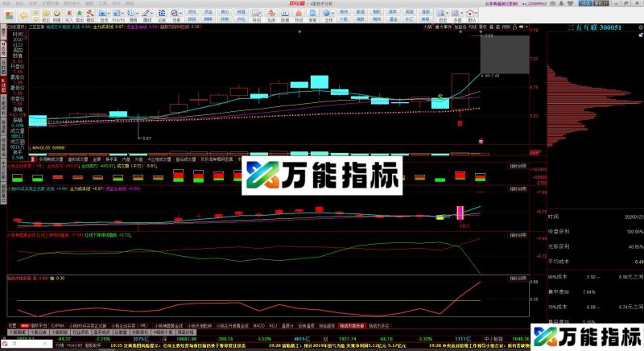Viewport: 644px width, 351px height.
Task: Switch to the EXPMA indicator tab
Action: (58, 325)
